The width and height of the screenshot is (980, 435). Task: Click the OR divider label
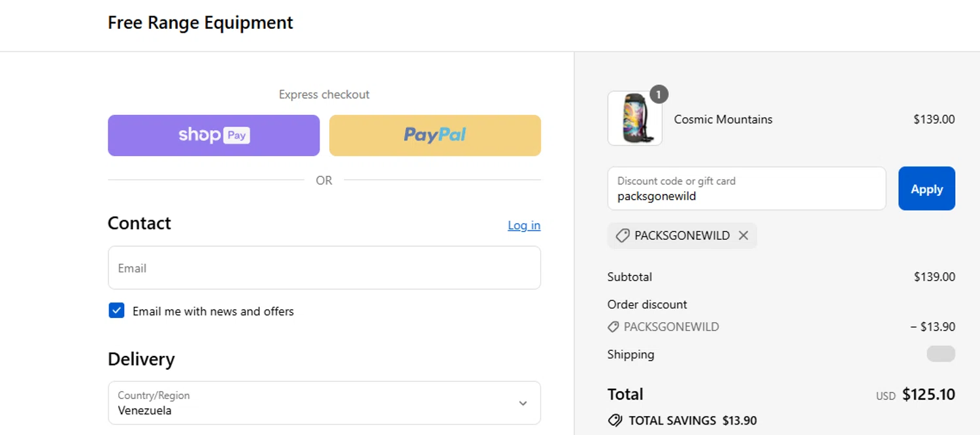tap(324, 180)
